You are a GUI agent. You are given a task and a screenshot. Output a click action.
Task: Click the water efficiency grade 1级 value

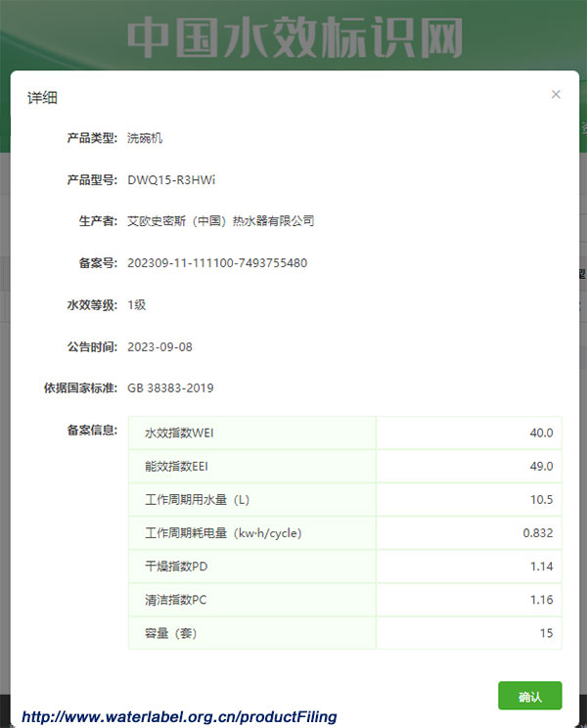[x=137, y=305]
